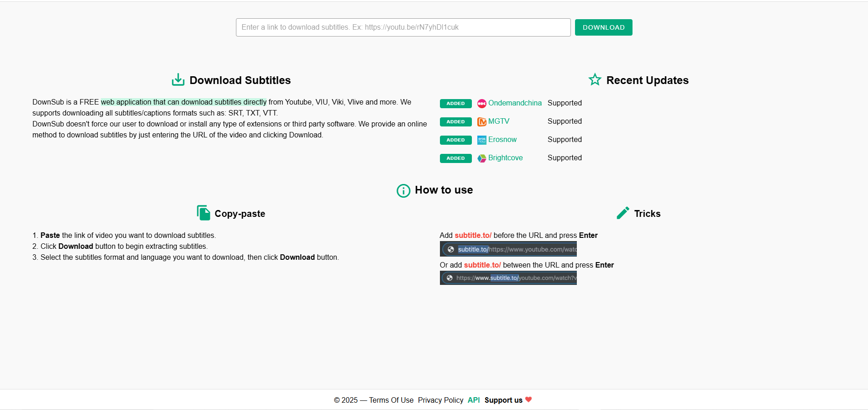
Task: Click the Ondemandchina logo icon
Action: click(x=482, y=104)
